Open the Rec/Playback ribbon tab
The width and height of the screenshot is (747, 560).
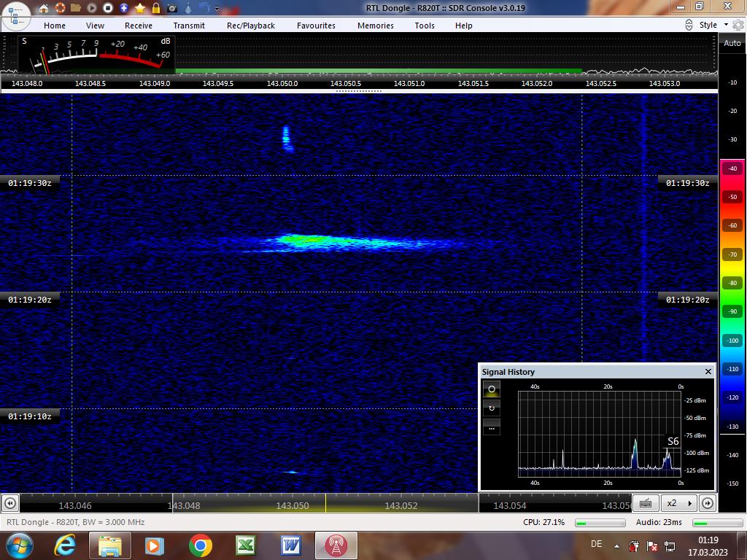pos(251,26)
